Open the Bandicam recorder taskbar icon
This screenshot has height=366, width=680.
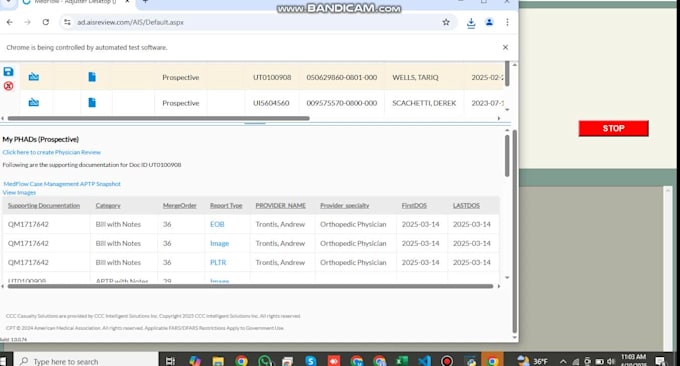447,361
